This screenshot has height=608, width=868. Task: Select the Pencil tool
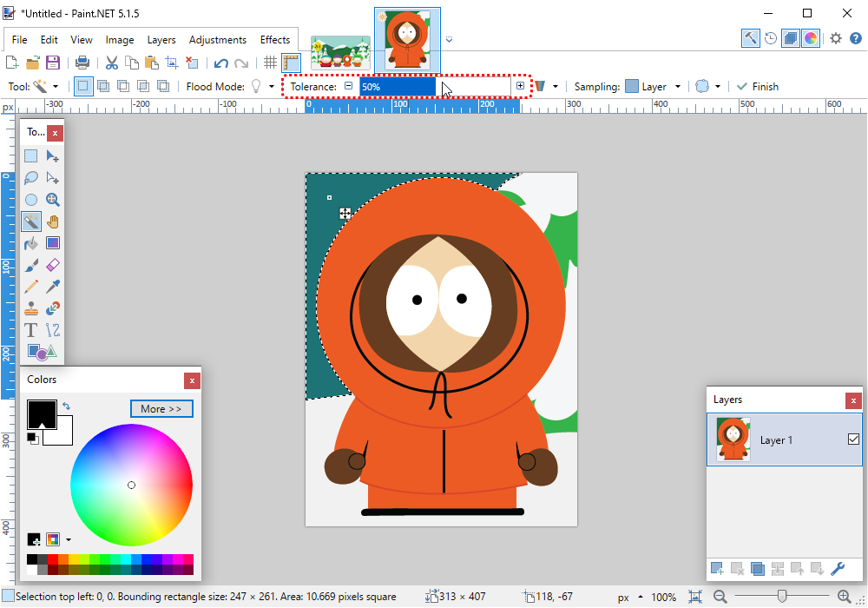point(31,287)
